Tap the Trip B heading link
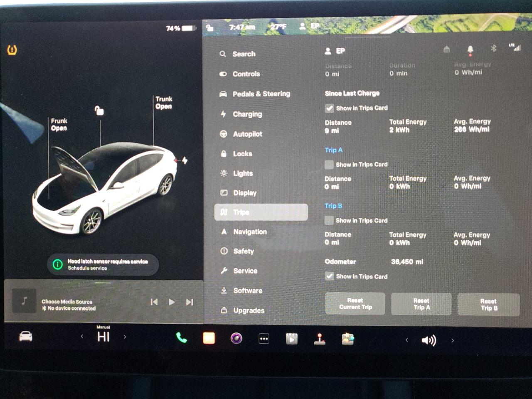 [333, 206]
